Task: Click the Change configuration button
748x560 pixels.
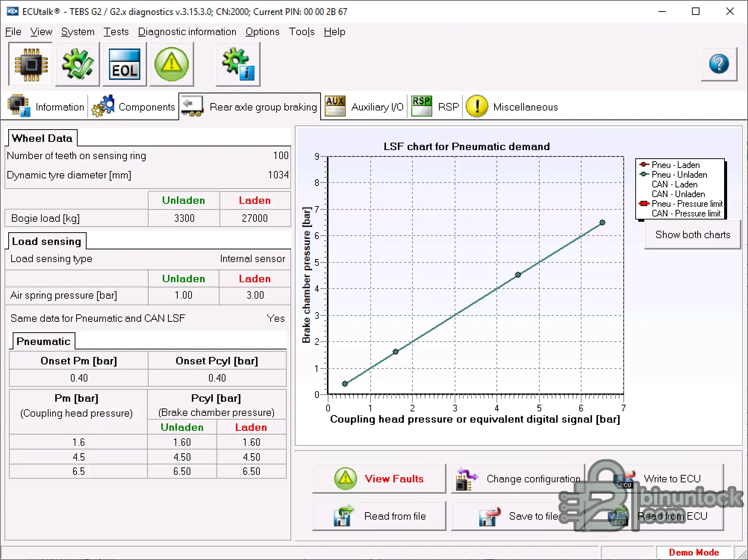Action: (518, 479)
